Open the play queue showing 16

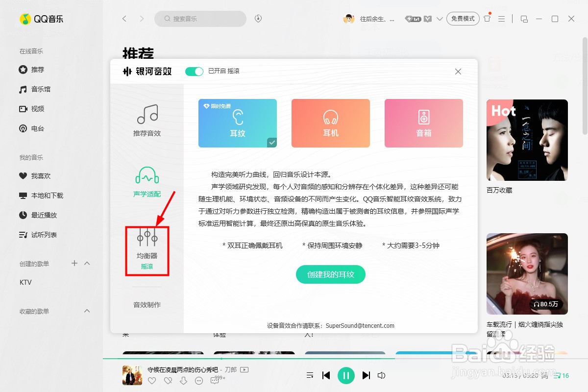[x=561, y=376]
